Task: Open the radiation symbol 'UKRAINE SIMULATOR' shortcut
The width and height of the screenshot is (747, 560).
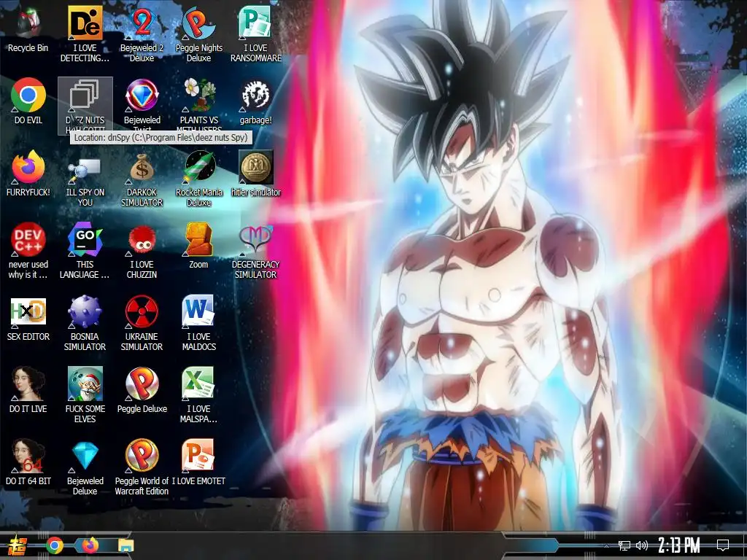Action: click(142, 323)
